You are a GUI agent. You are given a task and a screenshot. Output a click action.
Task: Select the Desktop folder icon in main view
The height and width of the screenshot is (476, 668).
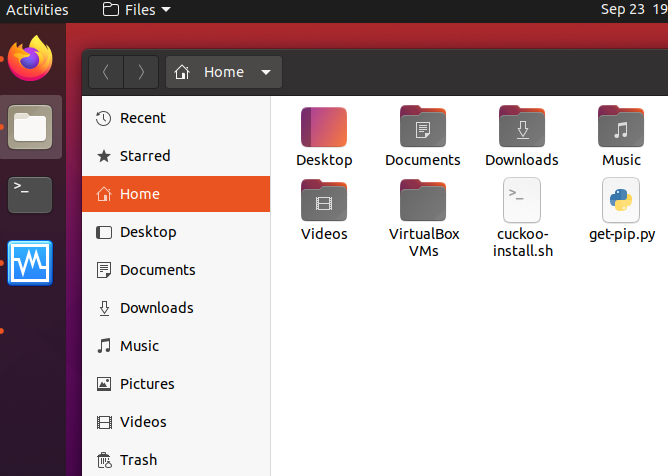[324, 127]
